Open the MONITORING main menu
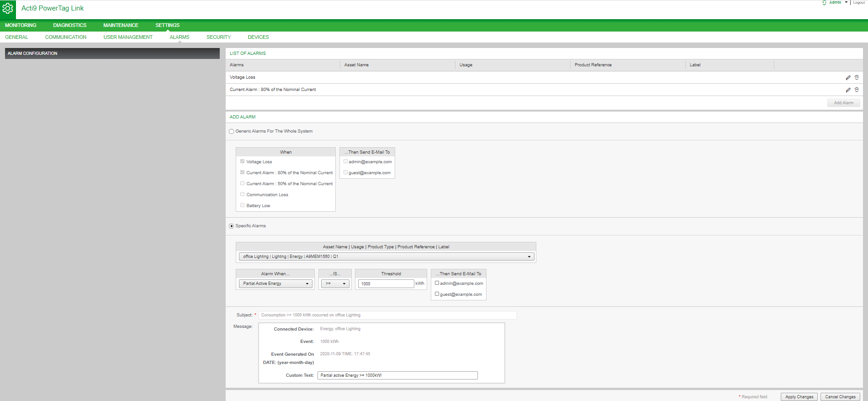 point(21,25)
